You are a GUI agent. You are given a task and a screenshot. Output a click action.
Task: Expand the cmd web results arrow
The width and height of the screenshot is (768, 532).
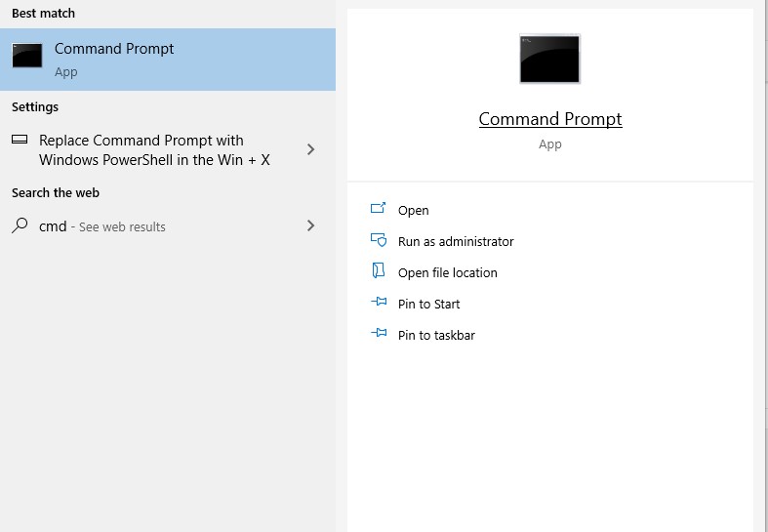pos(310,225)
